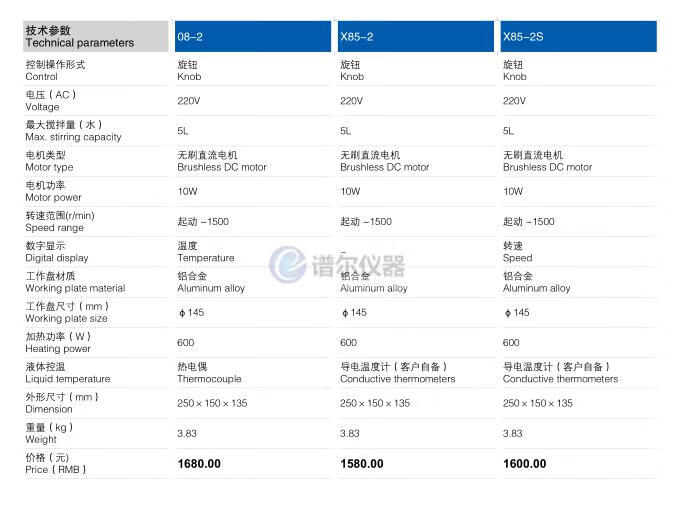
Task: Click the Technical parameters header cell
Action: tap(95, 36)
